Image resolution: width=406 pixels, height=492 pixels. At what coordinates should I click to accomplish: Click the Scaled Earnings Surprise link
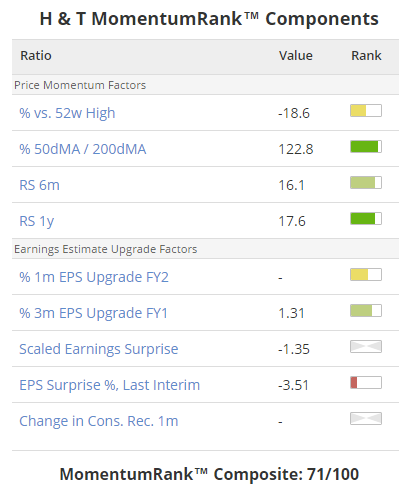click(x=99, y=349)
